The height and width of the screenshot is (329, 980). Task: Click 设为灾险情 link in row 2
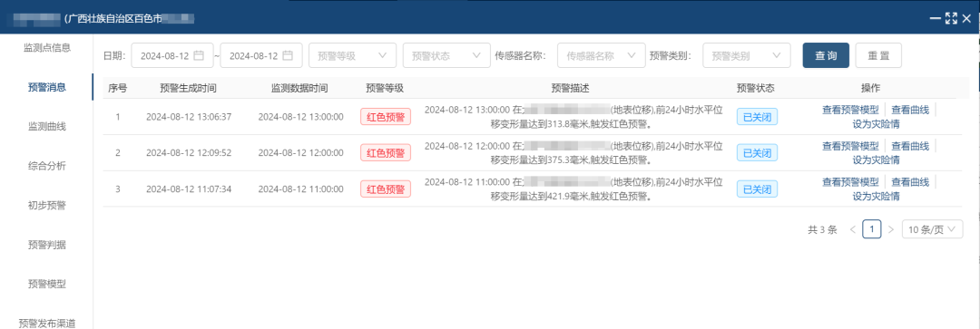(877, 160)
